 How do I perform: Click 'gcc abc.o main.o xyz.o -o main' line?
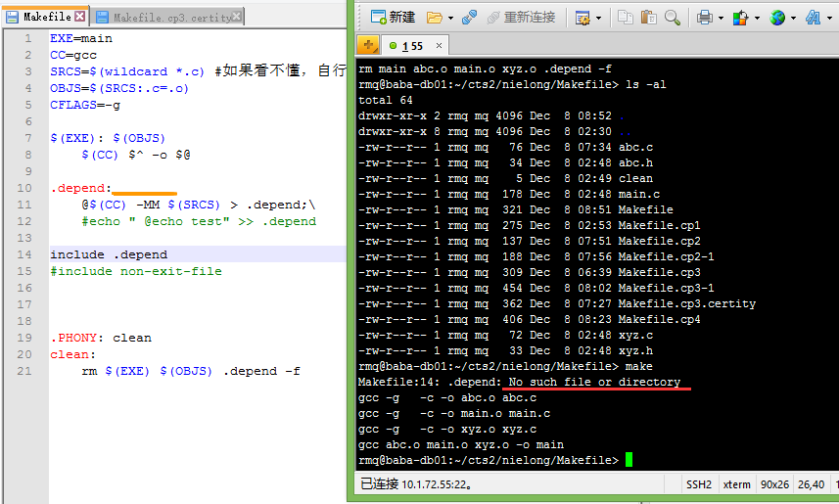[461, 444]
